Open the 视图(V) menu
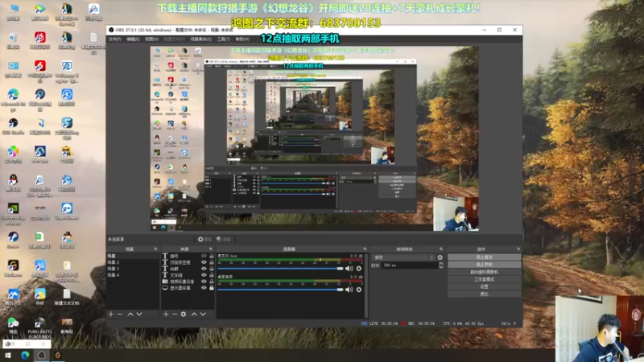644x362 pixels. (x=151, y=39)
